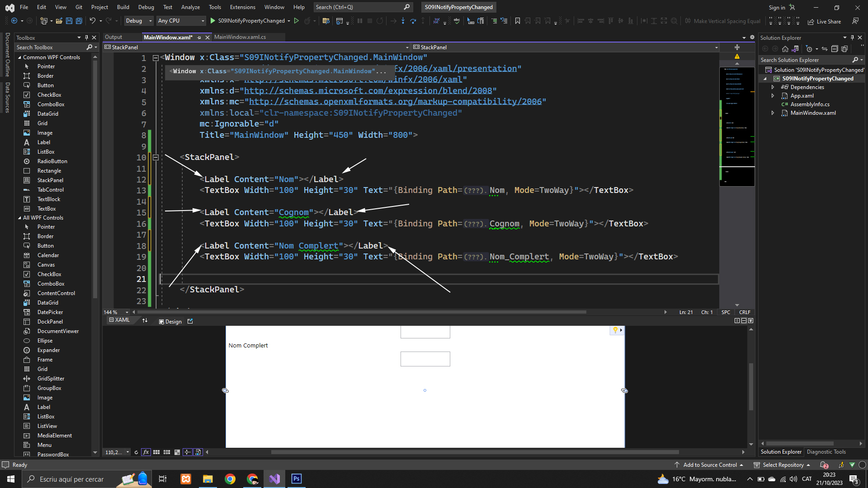Open Visual Studio from the Windows taskbar
This screenshot has height=488, width=868.
[x=274, y=479]
